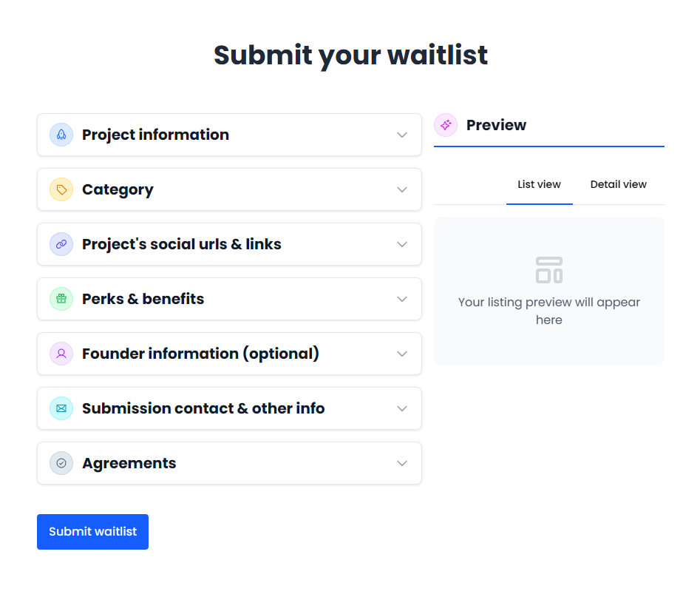This screenshot has height=614, width=700.
Task: Click the tag icon beside Category
Action: click(x=61, y=189)
